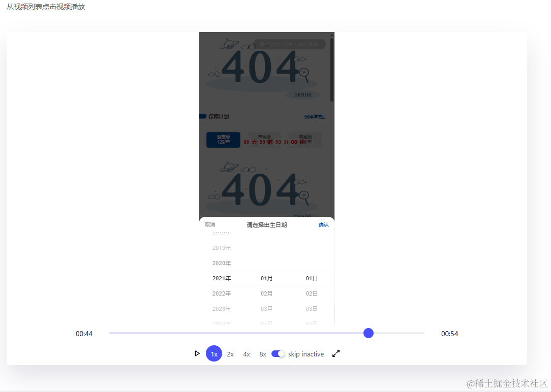Select 02日 in the day column
The width and height of the screenshot is (551, 392).
(x=312, y=293)
